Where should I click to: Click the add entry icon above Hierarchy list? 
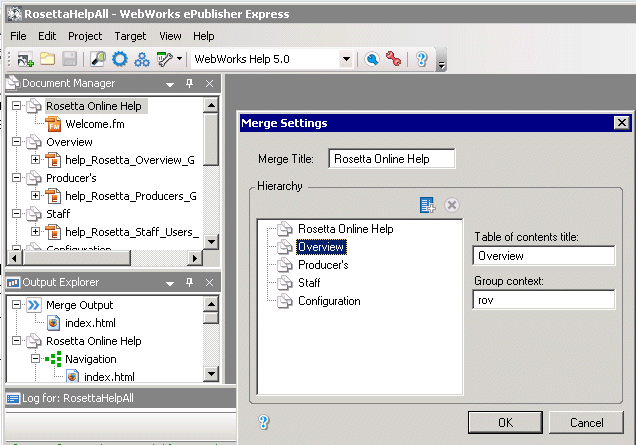(428, 205)
